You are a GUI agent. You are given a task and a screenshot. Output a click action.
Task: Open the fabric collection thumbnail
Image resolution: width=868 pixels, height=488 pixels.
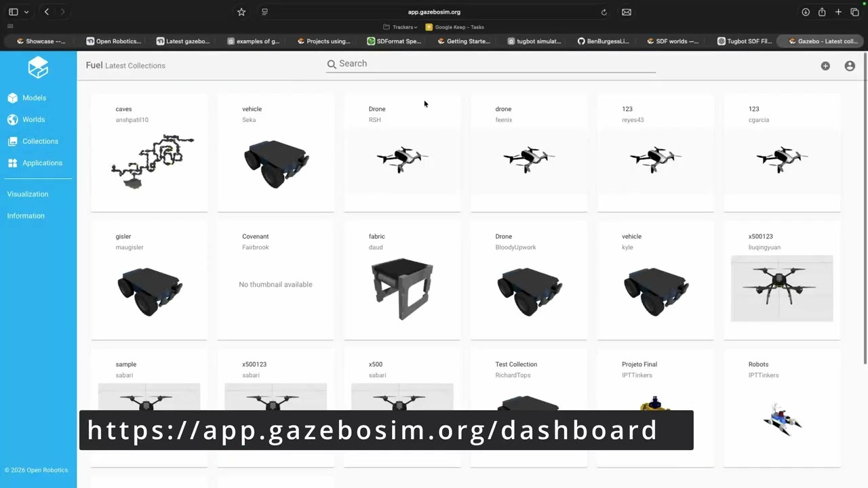click(x=402, y=289)
